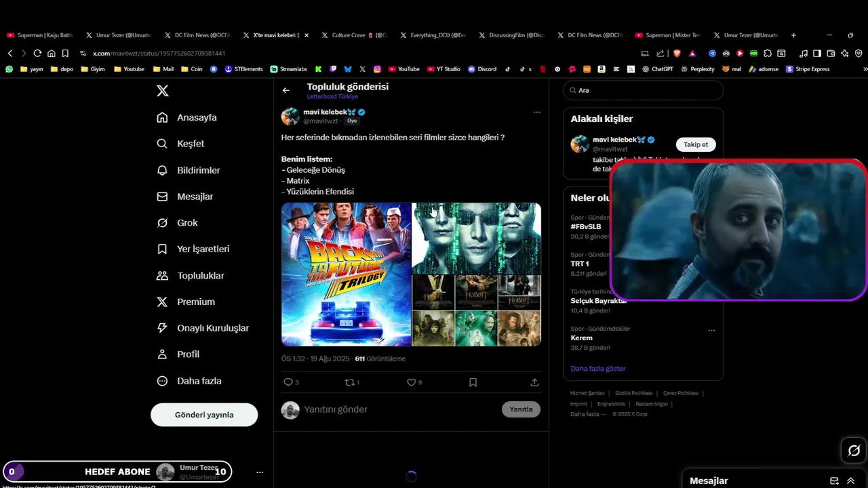868x488 pixels.
Task: Open the yayın bookmark folder
Action: point(32,69)
